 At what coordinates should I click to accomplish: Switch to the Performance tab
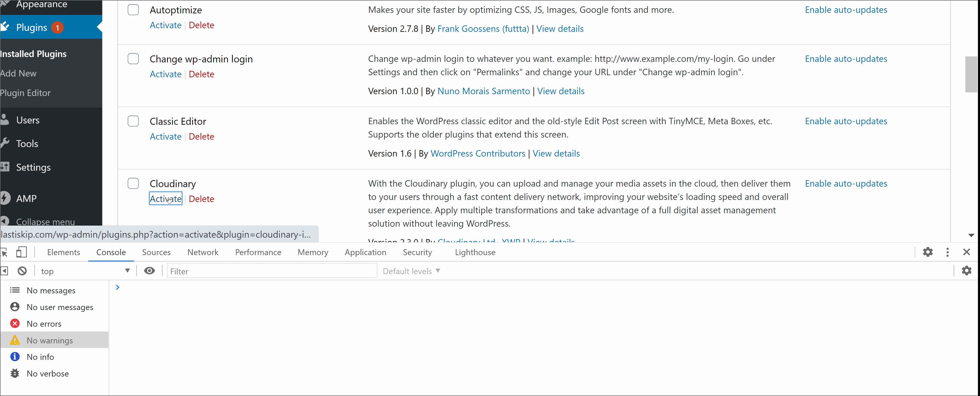click(x=258, y=252)
